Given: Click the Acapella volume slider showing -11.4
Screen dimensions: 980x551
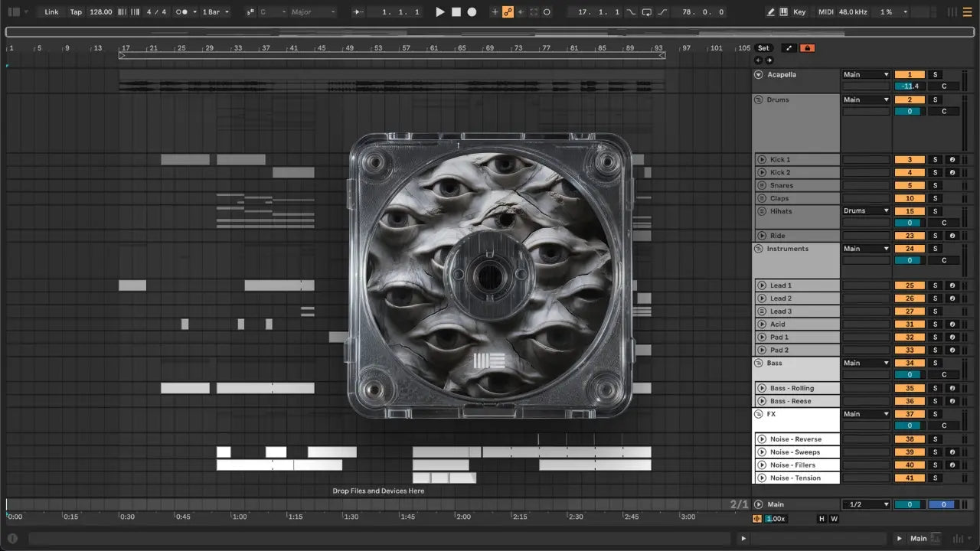Looking at the screenshot, I should (910, 86).
